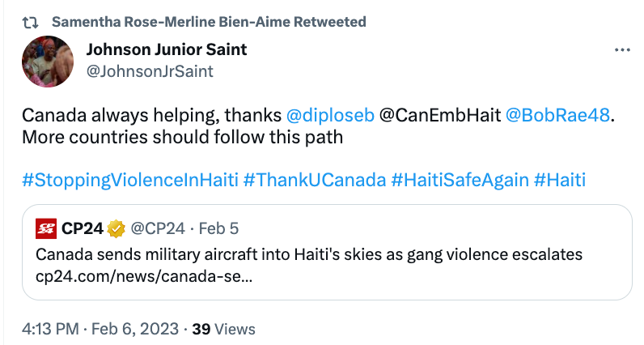Open the @diploseb mention
Screen dimensions: 644x345
pos(329,115)
